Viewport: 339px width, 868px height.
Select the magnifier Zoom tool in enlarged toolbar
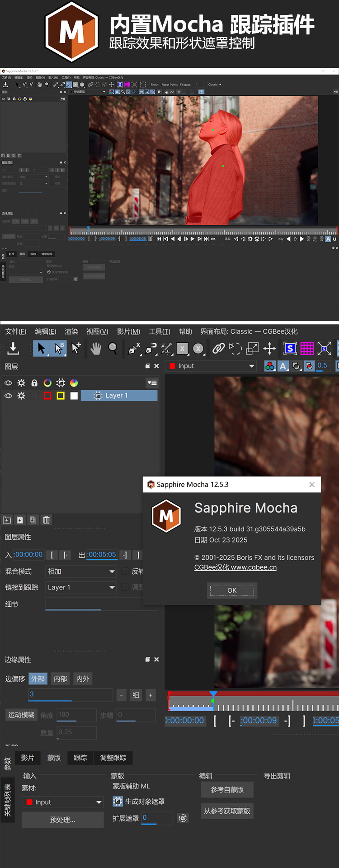tap(113, 348)
